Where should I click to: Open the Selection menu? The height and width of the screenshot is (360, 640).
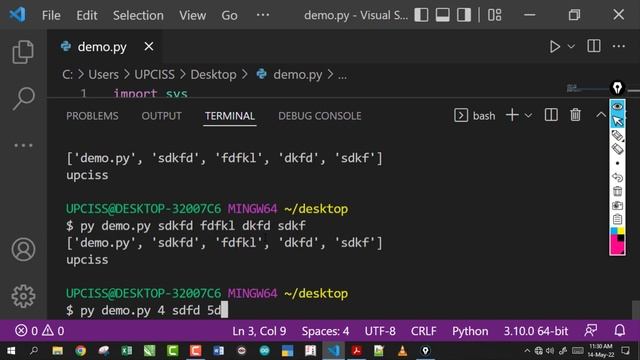pos(138,16)
